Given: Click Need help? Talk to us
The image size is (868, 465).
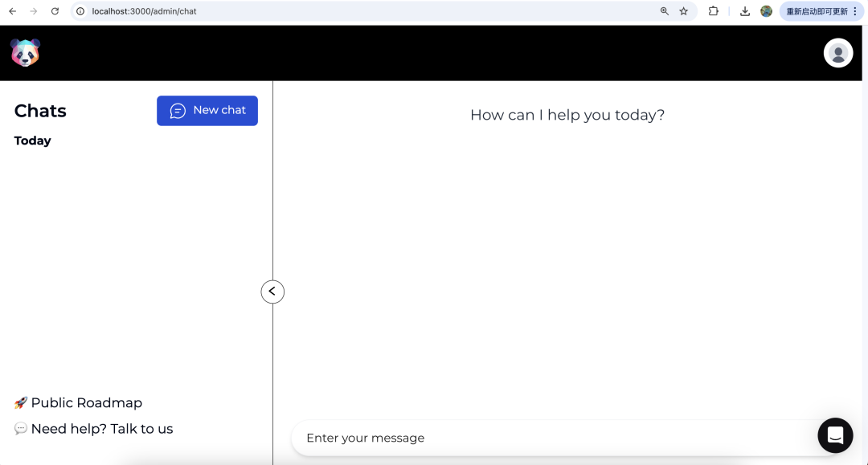Looking at the screenshot, I should tap(101, 429).
